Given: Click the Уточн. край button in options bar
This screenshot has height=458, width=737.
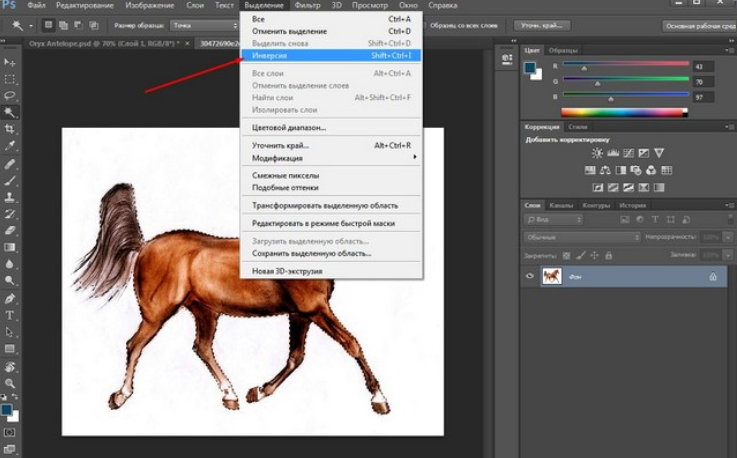Looking at the screenshot, I should point(542,25).
